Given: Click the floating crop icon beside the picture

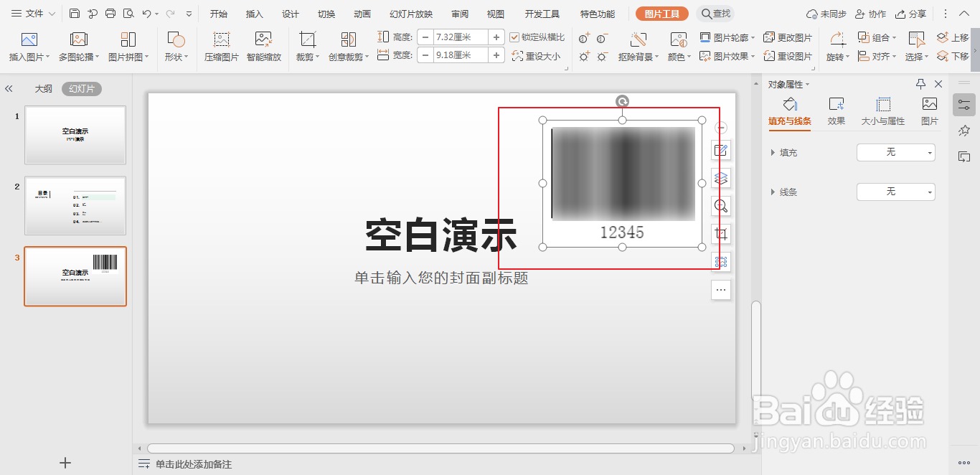Looking at the screenshot, I should (721, 234).
